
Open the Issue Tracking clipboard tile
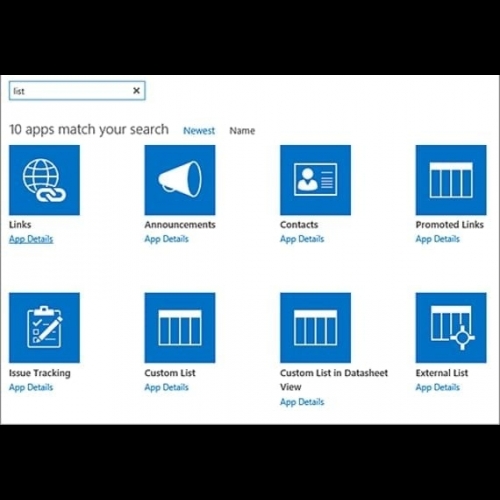44,328
